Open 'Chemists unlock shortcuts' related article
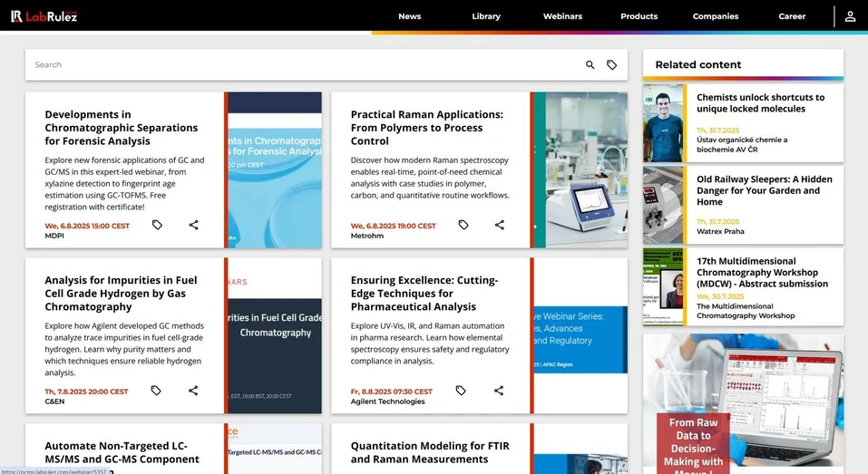Image resolution: width=868 pixels, height=474 pixels. [760, 103]
